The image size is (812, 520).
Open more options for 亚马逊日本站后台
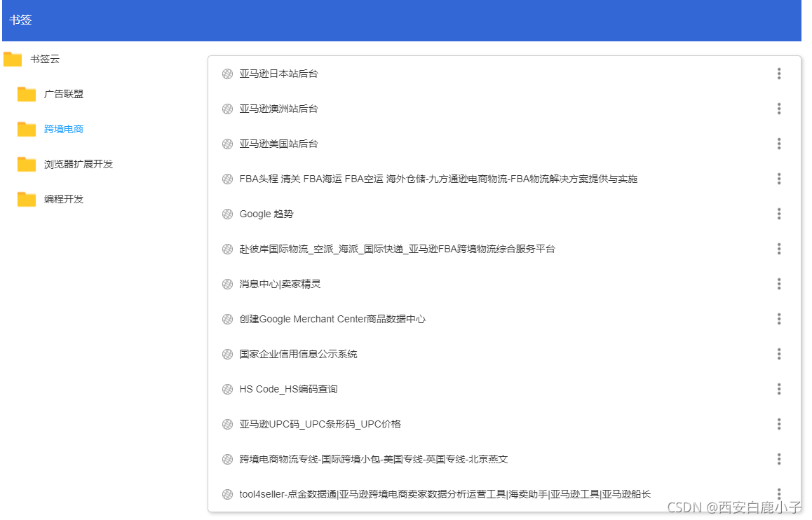pos(778,74)
